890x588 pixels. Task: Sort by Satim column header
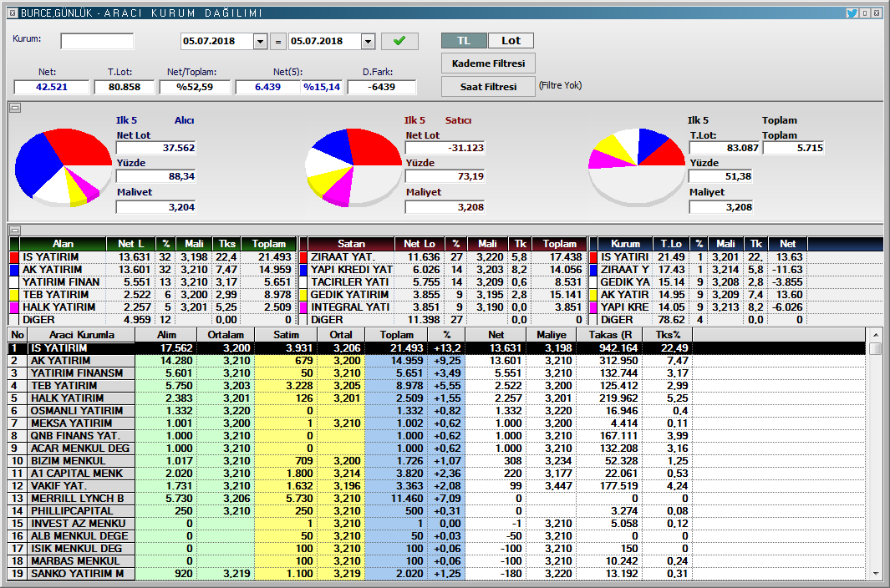[286, 335]
